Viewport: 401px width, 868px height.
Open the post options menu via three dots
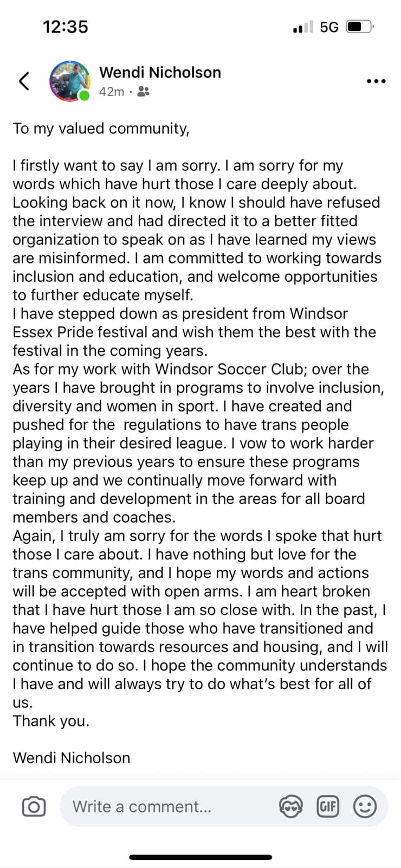click(376, 81)
